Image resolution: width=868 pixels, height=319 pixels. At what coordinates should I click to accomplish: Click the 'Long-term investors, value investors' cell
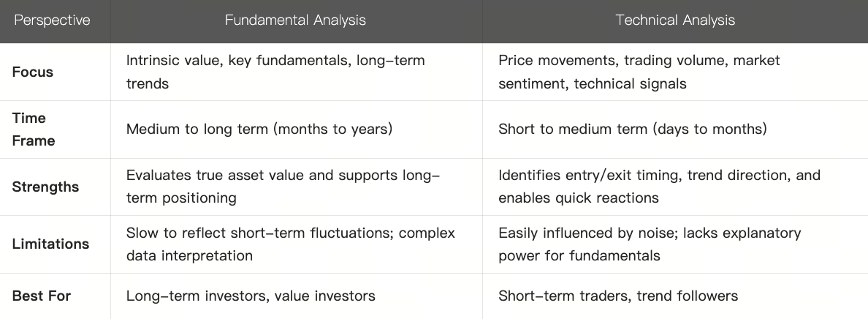pyautogui.click(x=251, y=296)
